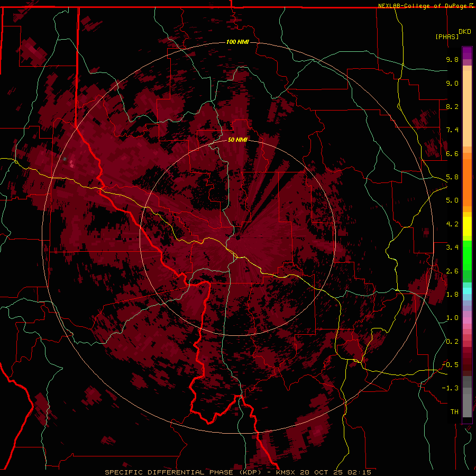The height and width of the screenshot is (476, 476).
Task: Click the TH threshold legend label
Action: click(454, 412)
